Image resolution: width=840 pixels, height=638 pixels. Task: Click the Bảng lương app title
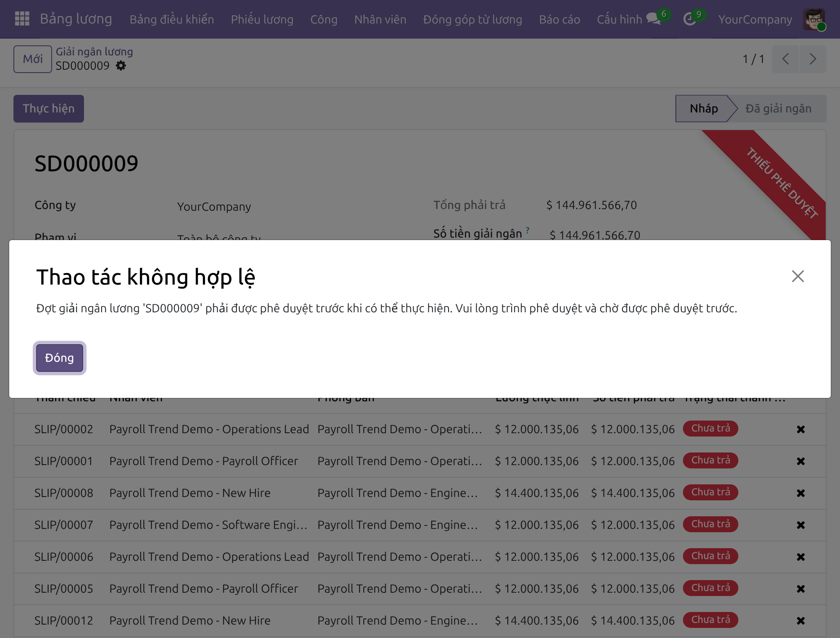click(76, 19)
